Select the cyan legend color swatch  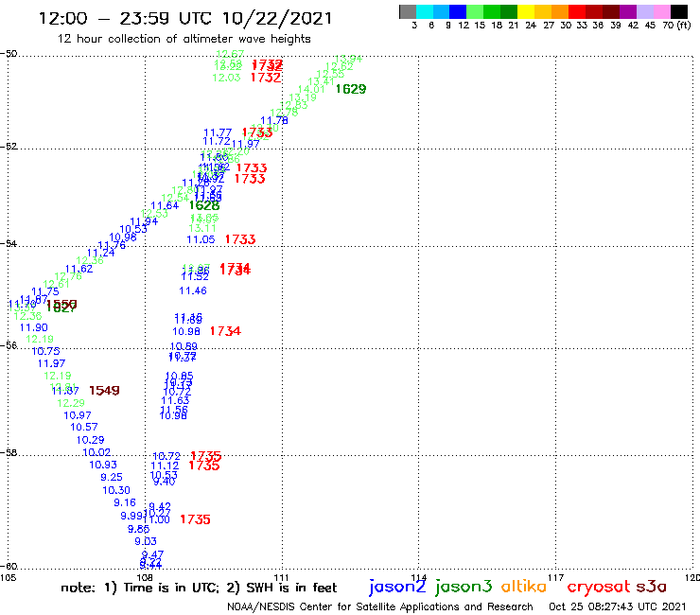tap(424, 11)
